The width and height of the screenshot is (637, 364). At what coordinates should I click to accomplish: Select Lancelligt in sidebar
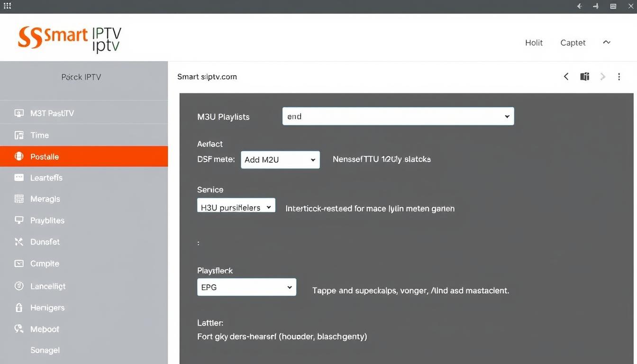point(84,286)
